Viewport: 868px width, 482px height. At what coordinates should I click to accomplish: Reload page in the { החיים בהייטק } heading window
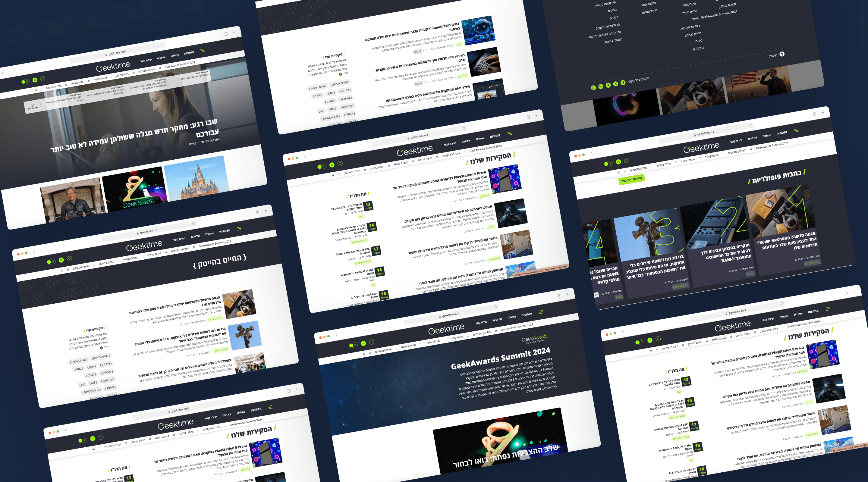(x=193, y=223)
